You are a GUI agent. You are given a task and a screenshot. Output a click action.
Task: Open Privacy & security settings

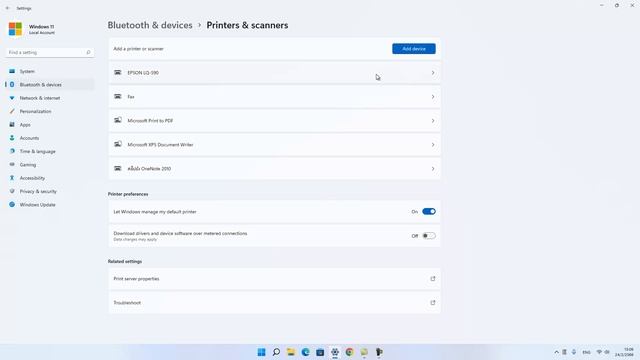(49, 191)
